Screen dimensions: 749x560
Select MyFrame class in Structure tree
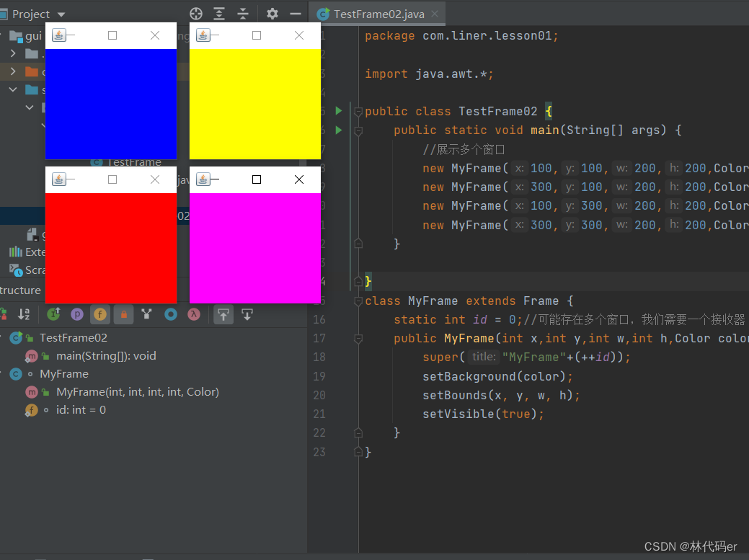tap(64, 374)
